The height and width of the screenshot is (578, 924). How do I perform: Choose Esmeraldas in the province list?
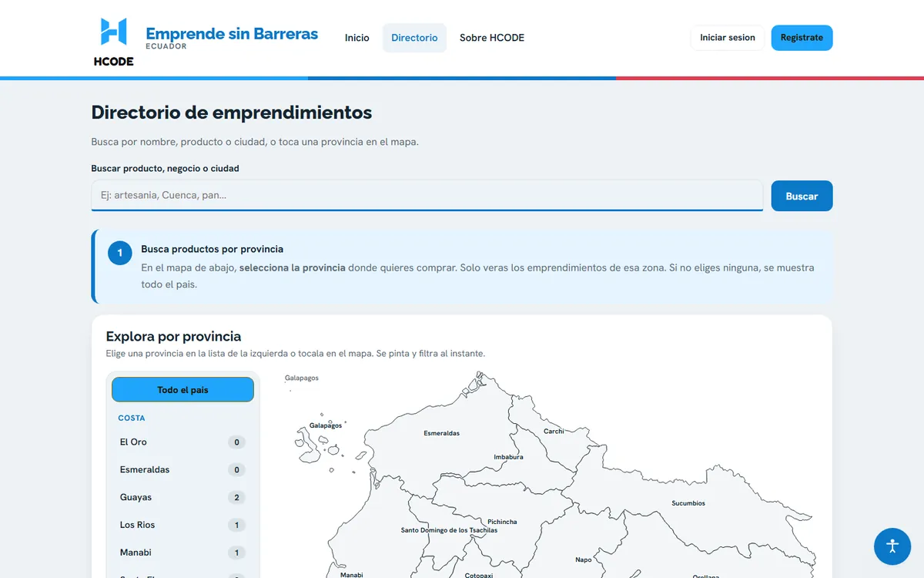pyautogui.click(x=182, y=470)
